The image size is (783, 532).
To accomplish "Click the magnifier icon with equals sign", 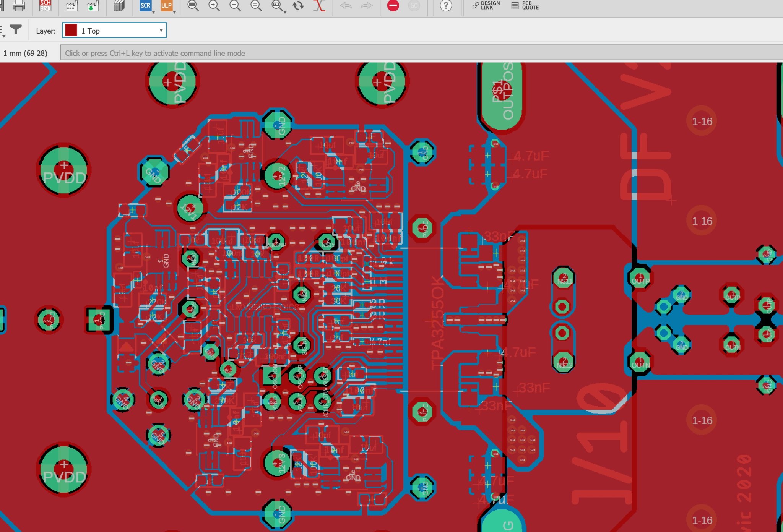I will (x=256, y=5).
